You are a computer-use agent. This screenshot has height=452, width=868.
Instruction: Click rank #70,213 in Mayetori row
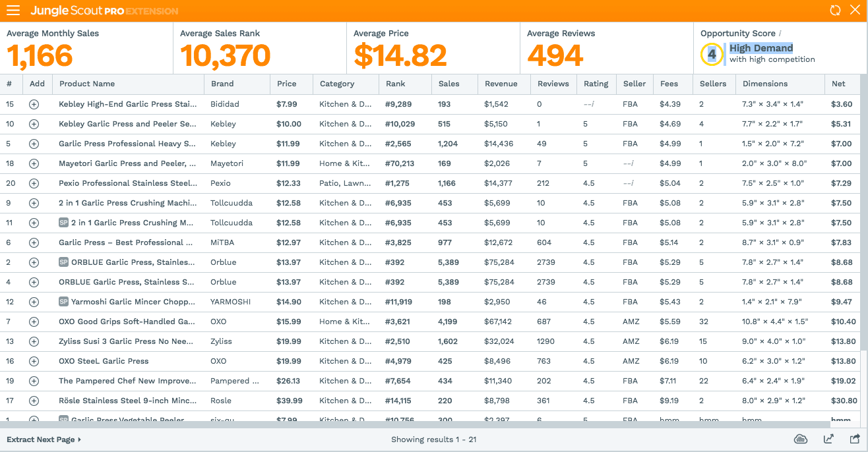pos(400,163)
